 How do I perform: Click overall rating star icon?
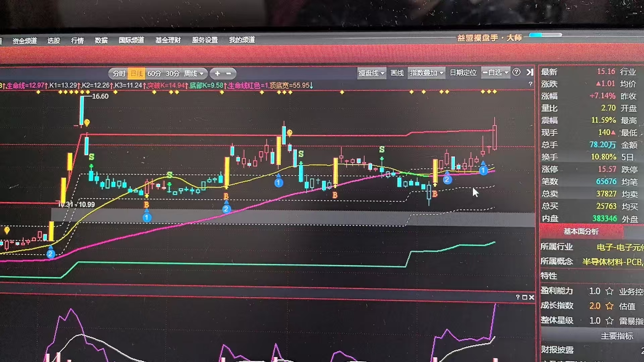(609, 321)
